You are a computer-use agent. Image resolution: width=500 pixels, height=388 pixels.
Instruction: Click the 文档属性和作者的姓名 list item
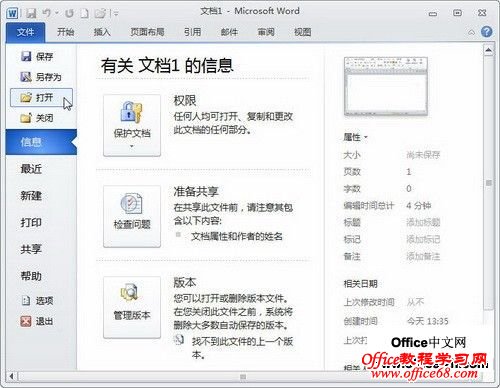237,237
